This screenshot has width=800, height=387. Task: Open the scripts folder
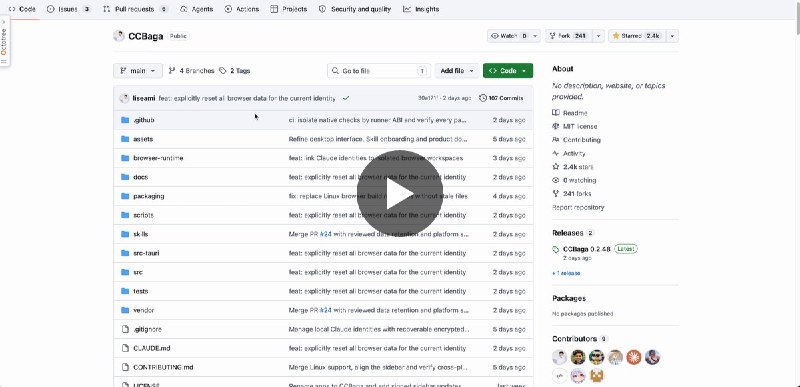(143, 215)
